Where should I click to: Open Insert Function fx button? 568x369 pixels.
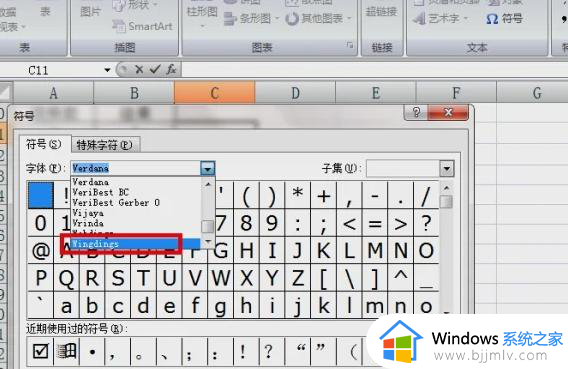tap(171, 69)
